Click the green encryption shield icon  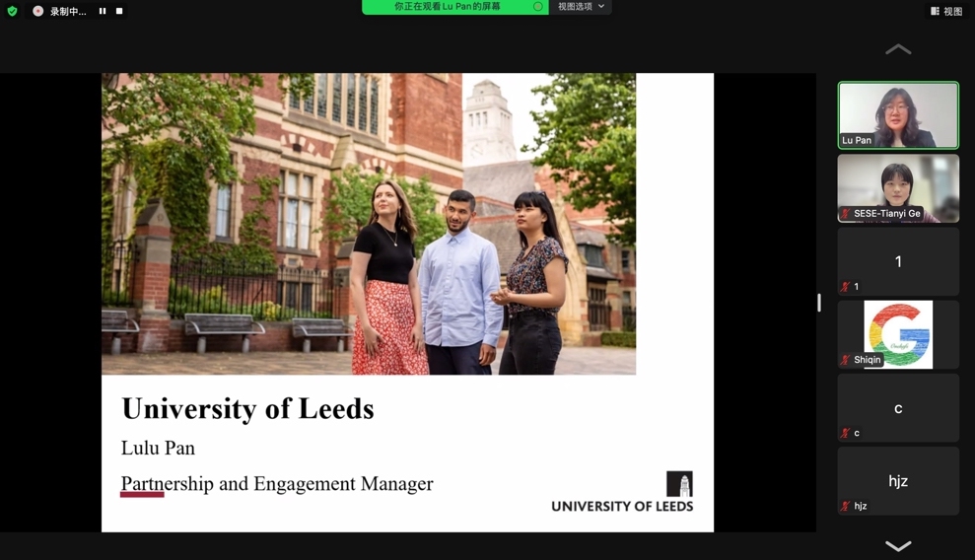(x=12, y=11)
